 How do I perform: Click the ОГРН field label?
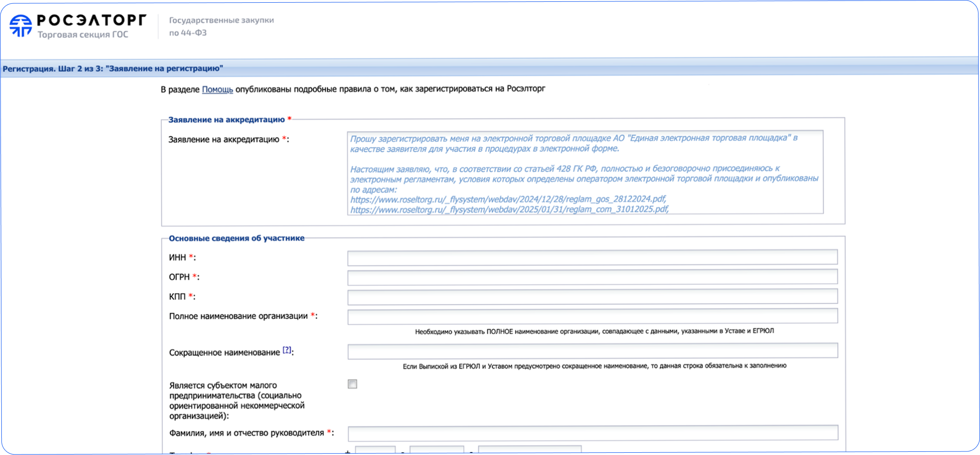[179, 277]
